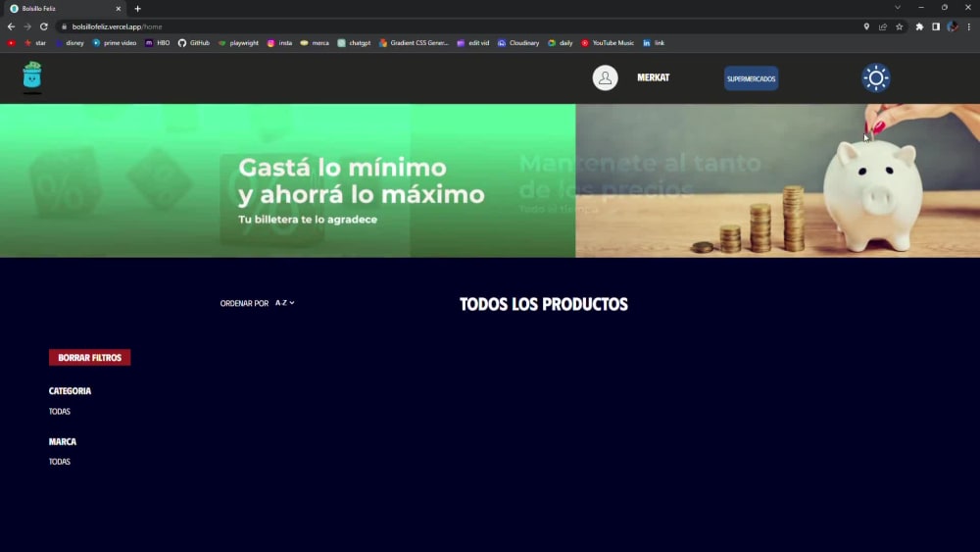980x552 pixels.
Task: Click the MERKAT username label
Action: [653, 77]
